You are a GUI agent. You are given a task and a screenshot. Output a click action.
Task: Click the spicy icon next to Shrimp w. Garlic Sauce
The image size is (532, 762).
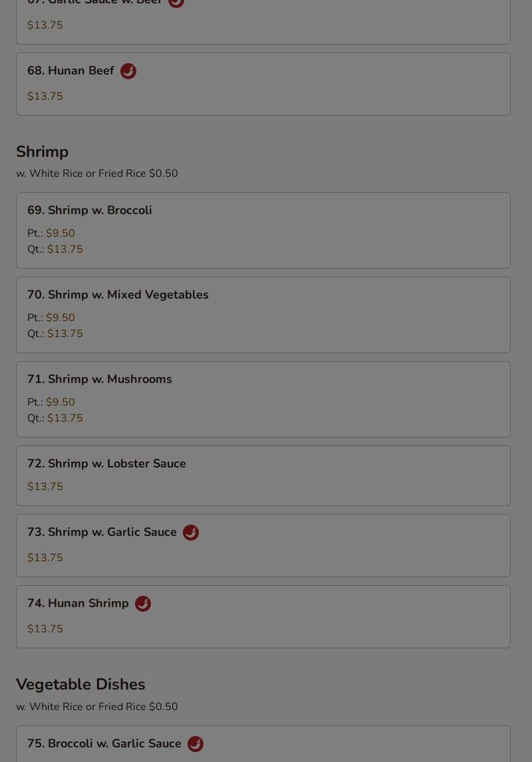point(191,532)
